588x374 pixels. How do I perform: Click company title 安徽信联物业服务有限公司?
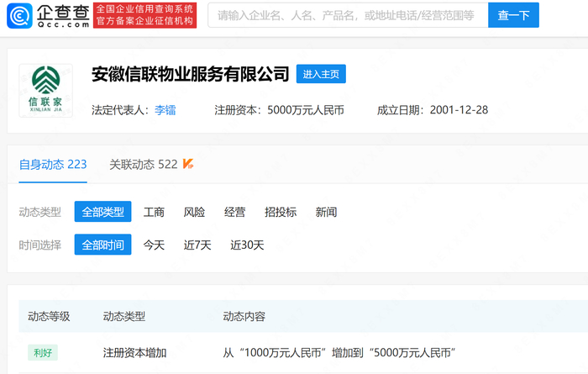191,74
